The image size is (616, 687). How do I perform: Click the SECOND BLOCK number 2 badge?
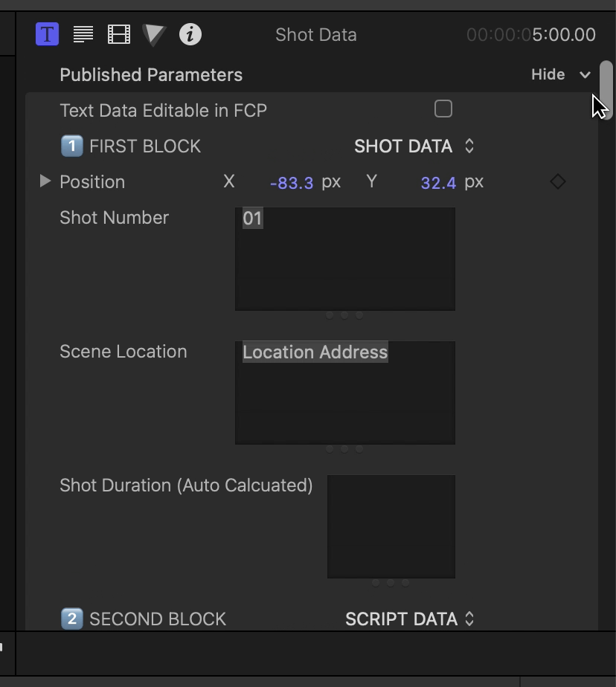(x=72, y=619)
